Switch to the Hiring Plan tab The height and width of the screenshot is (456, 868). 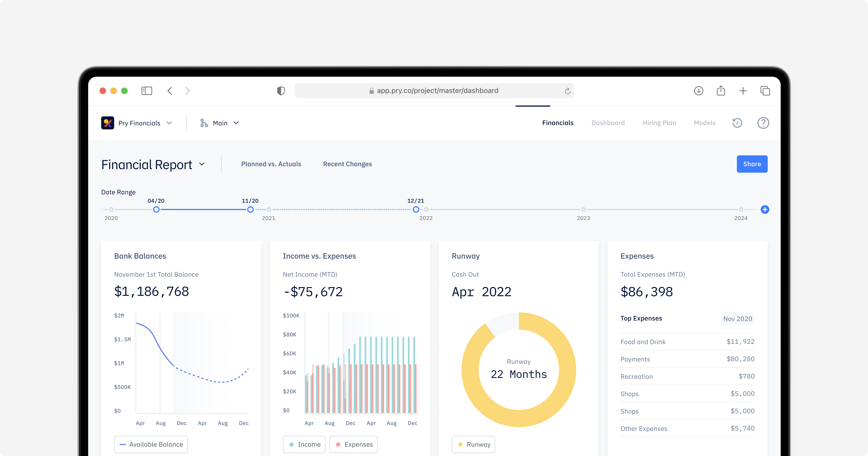pos(659,123)
